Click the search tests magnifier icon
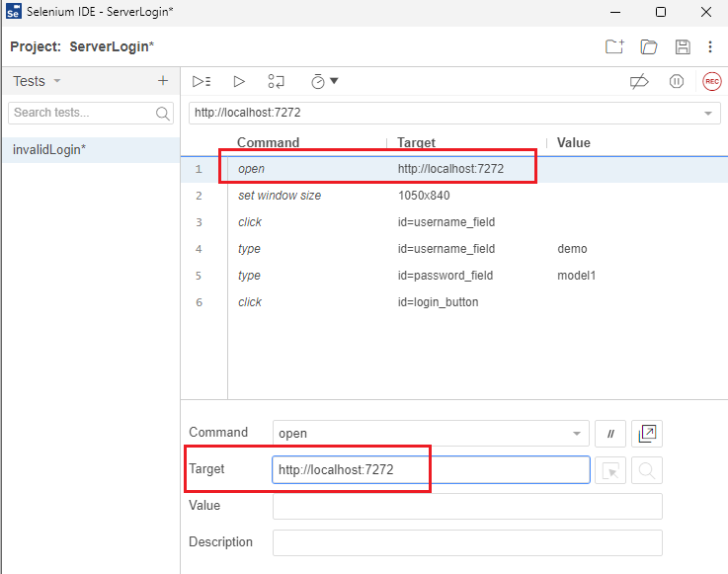Image resolution: width=728 pixels, height=574 pixels. click(163, 114)
